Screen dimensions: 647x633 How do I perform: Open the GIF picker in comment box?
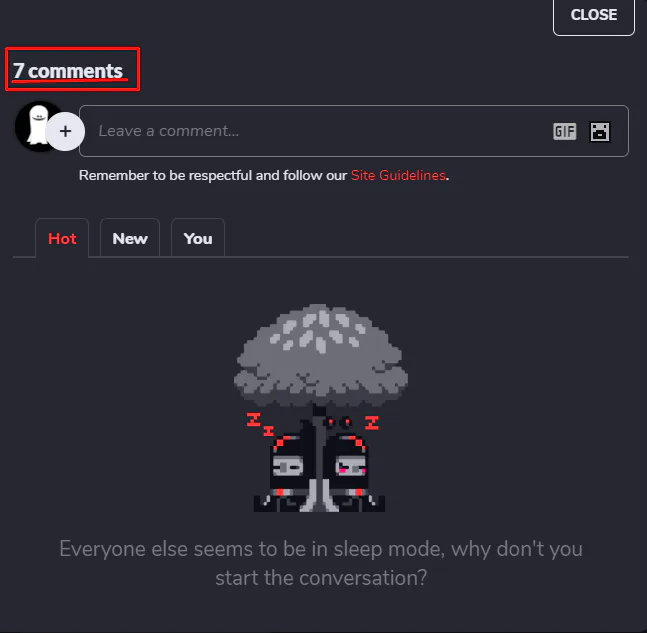(564, 132)
